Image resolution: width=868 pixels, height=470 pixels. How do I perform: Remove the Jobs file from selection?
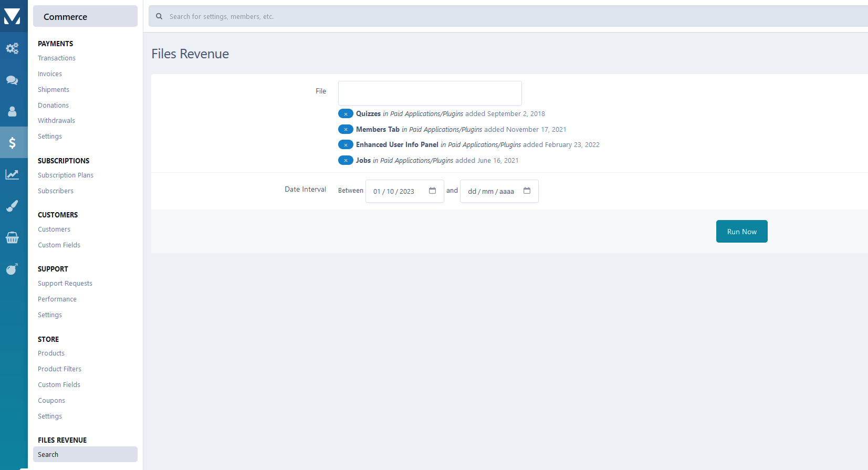tap(346, 161)
